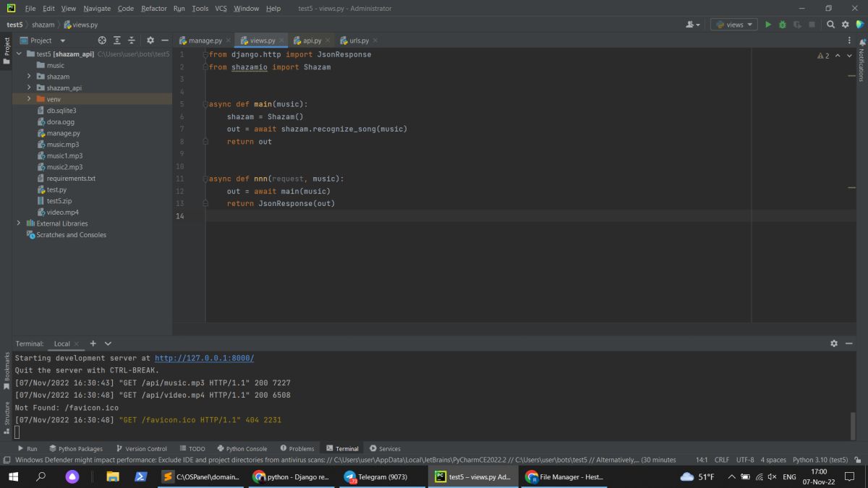Image resolution: width=868 pixels, height=488 pixels.
Task: Open the Services tool window
Action: (x=385, y=448)
